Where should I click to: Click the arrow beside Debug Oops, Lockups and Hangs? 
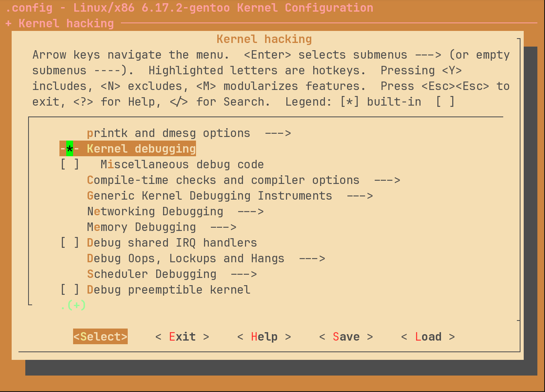pyautogui.click(x=312, y=259)
